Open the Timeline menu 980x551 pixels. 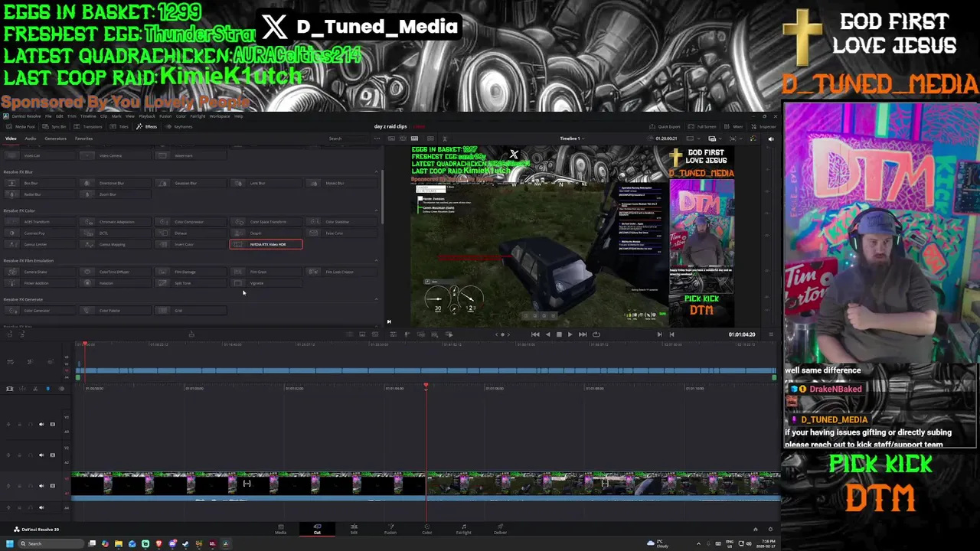pos(88,116)
